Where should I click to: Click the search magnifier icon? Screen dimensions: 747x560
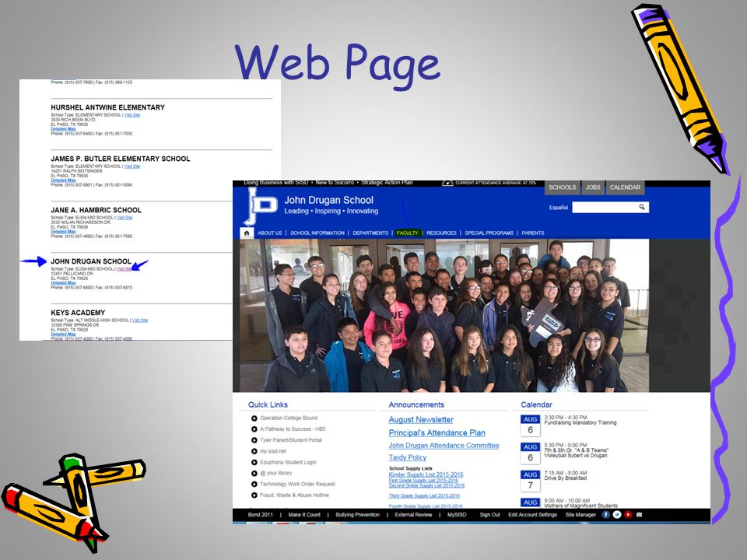click(x=642, y=207)
